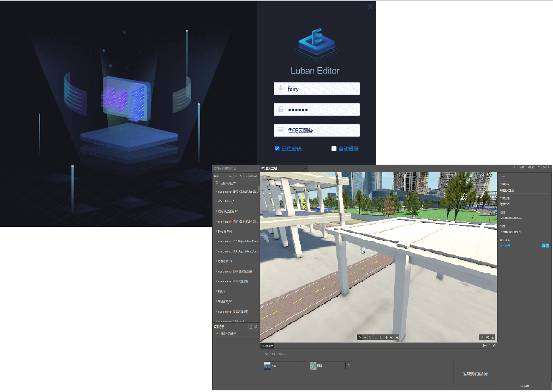Select the sixth viewport toolbar icon
The height and width of the screenshot is (392, 553).
[387, 337]
